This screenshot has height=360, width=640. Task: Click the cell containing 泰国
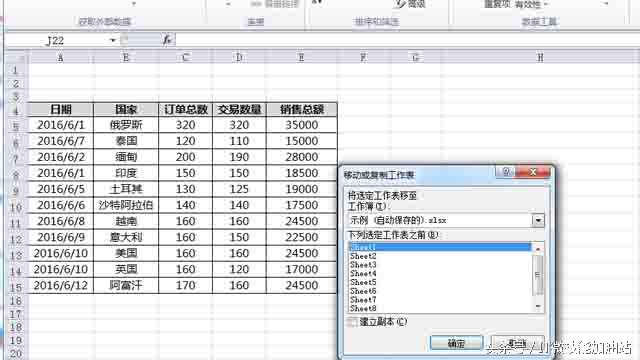click(x=126, y=141)
